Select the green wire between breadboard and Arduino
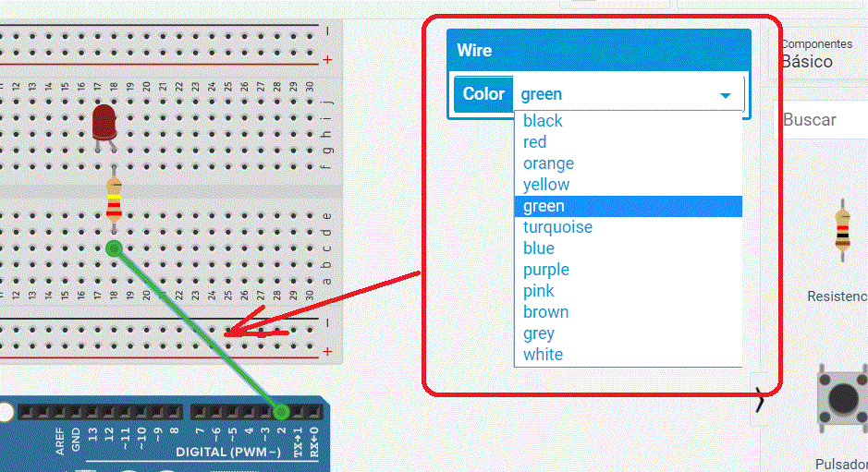868x472 pixels. tap(197, 329)
